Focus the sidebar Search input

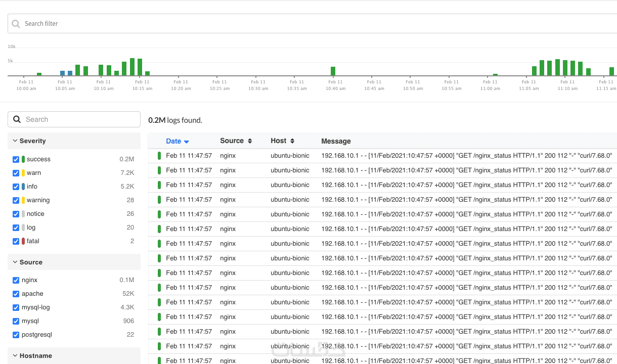coord(74,119)
